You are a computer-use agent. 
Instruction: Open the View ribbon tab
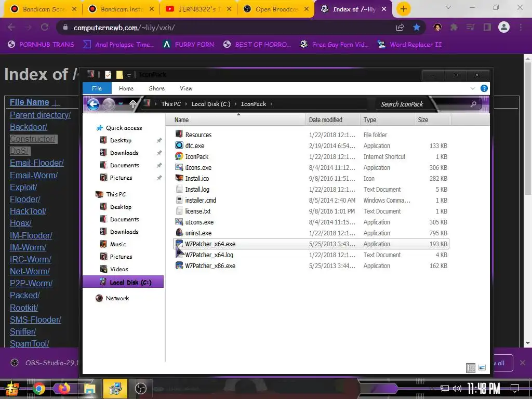click(187, 88)
